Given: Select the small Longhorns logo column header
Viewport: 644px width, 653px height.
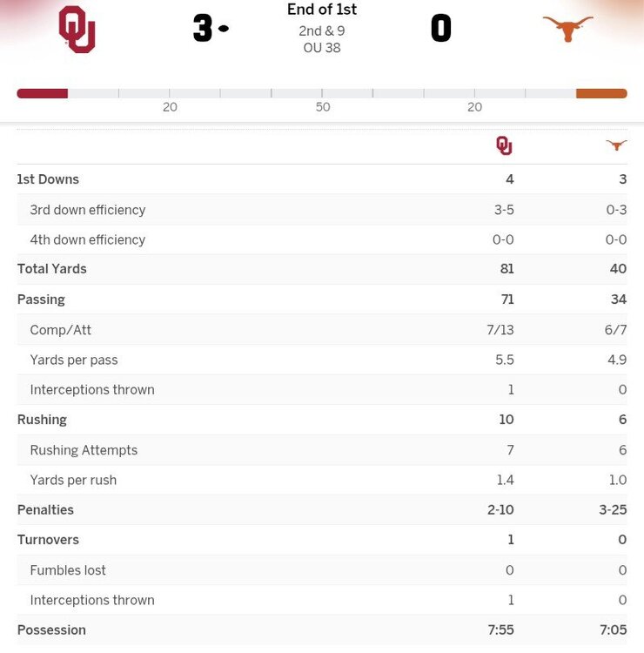Looking at the screenshot, I should pos(616,145).
